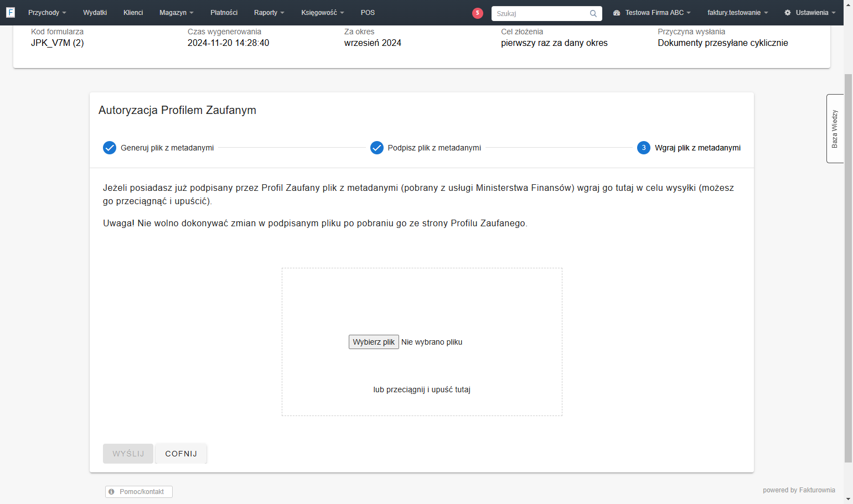Screen dimensions: 853x504
Task: Click the text 'Dokumenty przesyłane cyklicznie'
Action: coord(723,43)
